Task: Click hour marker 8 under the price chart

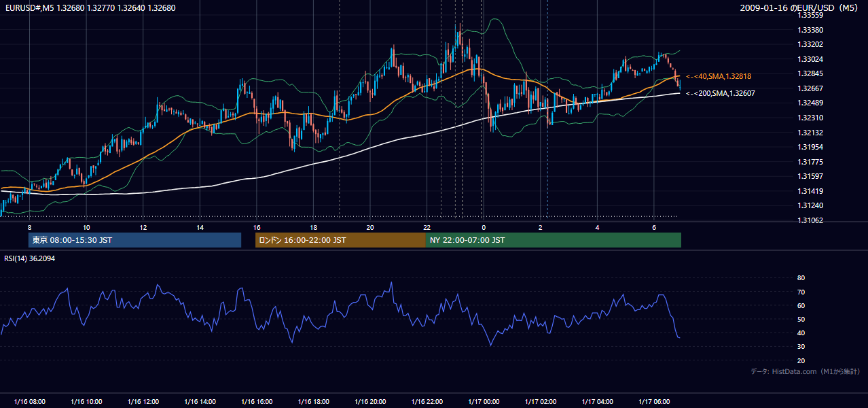Action: pos(29,226)
